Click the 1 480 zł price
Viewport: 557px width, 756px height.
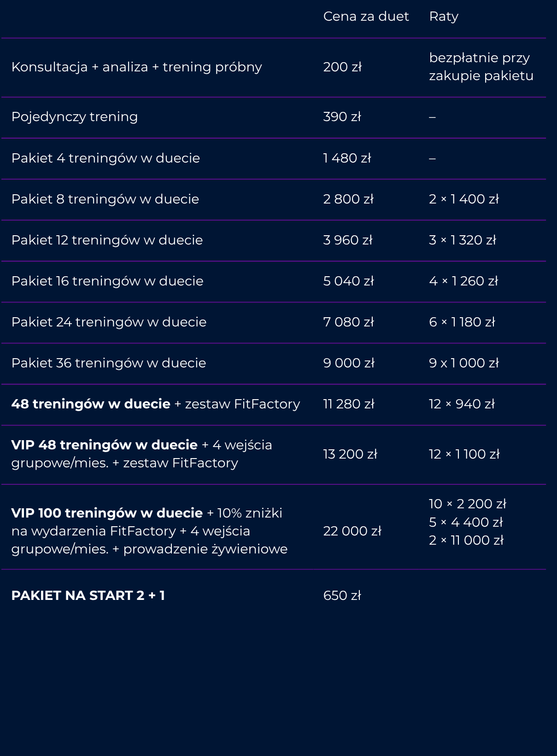click(347, 158)
